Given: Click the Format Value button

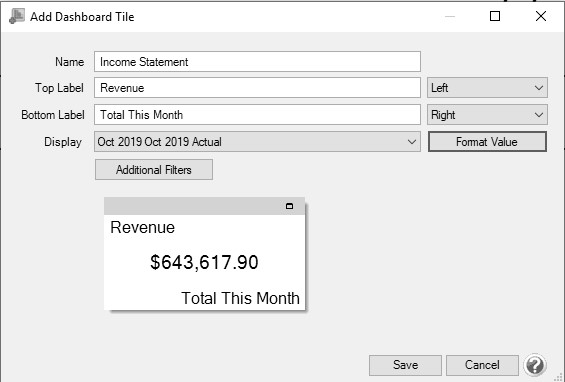Looking at the screenshot, I should point(487,142).
